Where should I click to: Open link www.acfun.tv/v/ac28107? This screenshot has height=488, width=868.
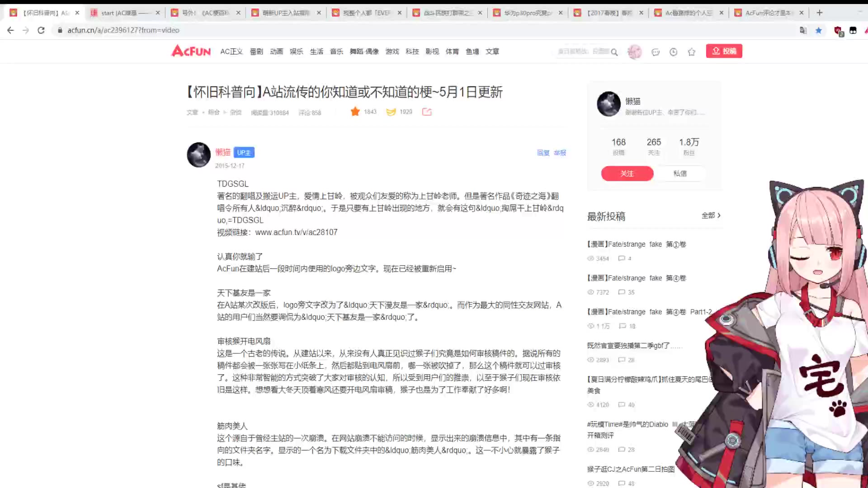pyautogui.click(x=296, y=232)
